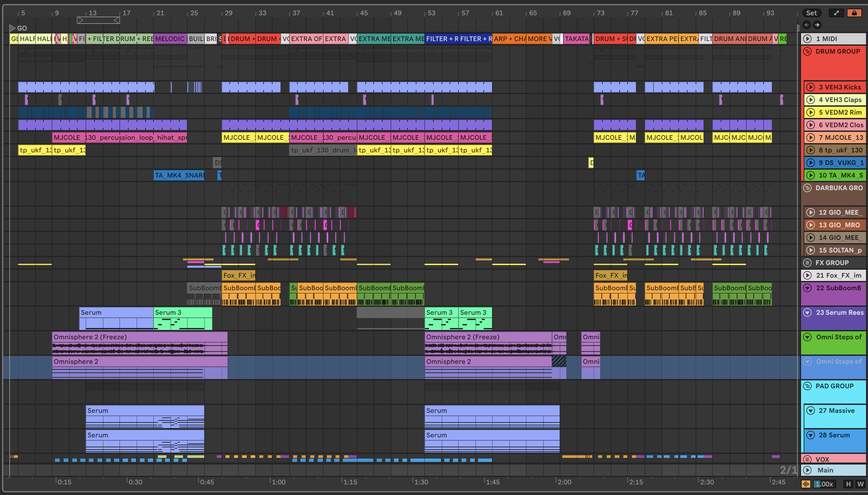This screenshot has width=868, height=495.
Task: Click play icon on 1 MIDI track
Action: (807, 39)
